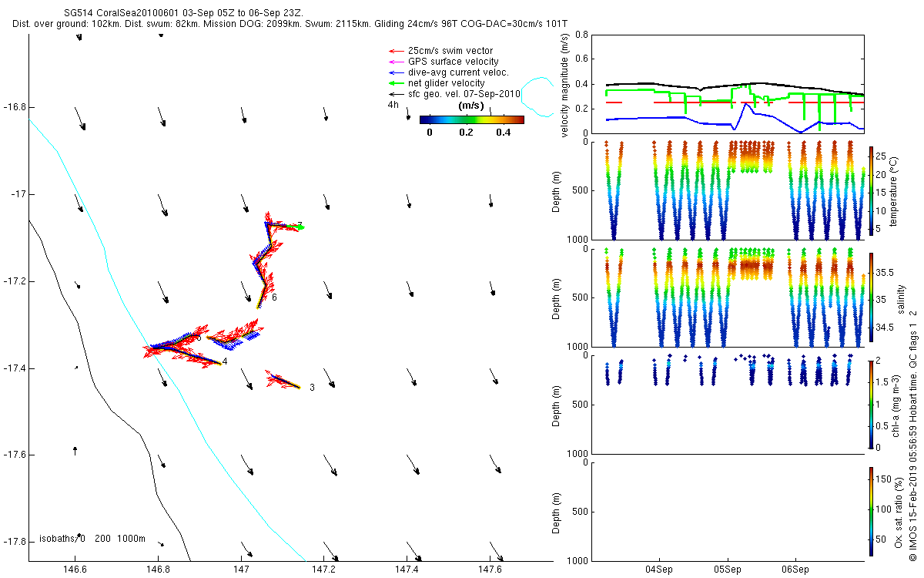Click the isobaths depth label
Viewport: 924px width, 578px height.
(92, 539)
